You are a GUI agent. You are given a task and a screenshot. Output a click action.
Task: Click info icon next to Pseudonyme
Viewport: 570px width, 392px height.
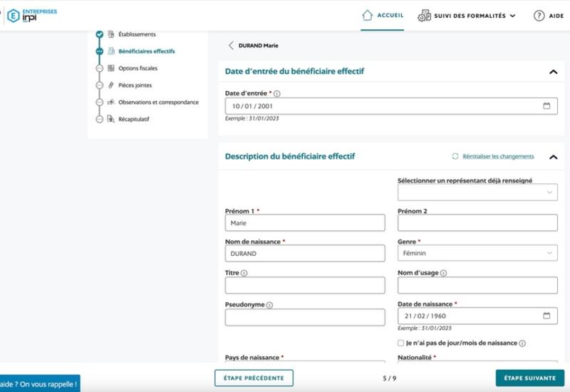click(x=269, y=305)
